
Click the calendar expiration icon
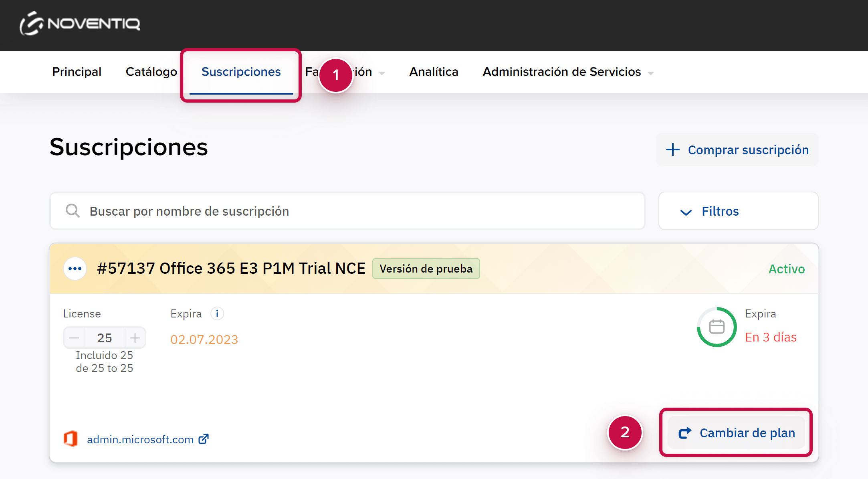pyautogui.click(x=717, y=327)
